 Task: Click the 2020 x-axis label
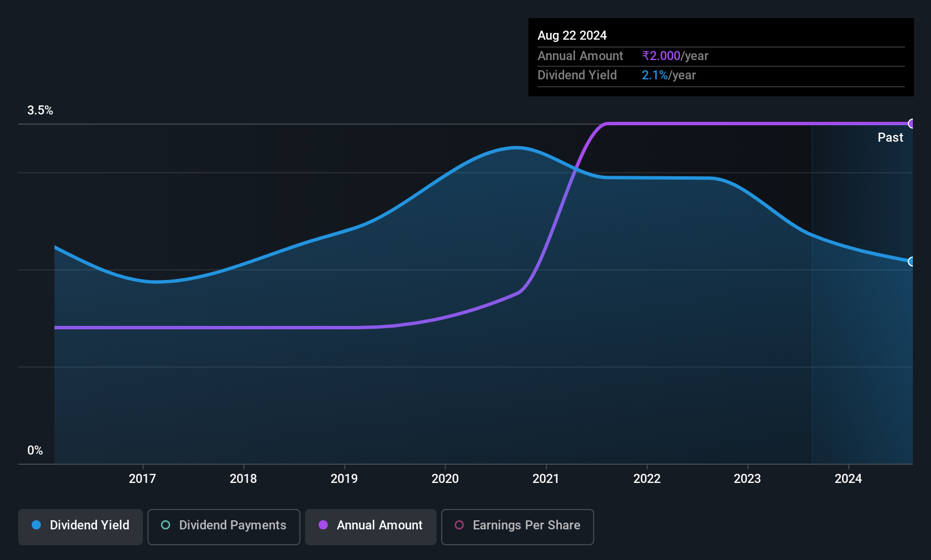[445, 479]
